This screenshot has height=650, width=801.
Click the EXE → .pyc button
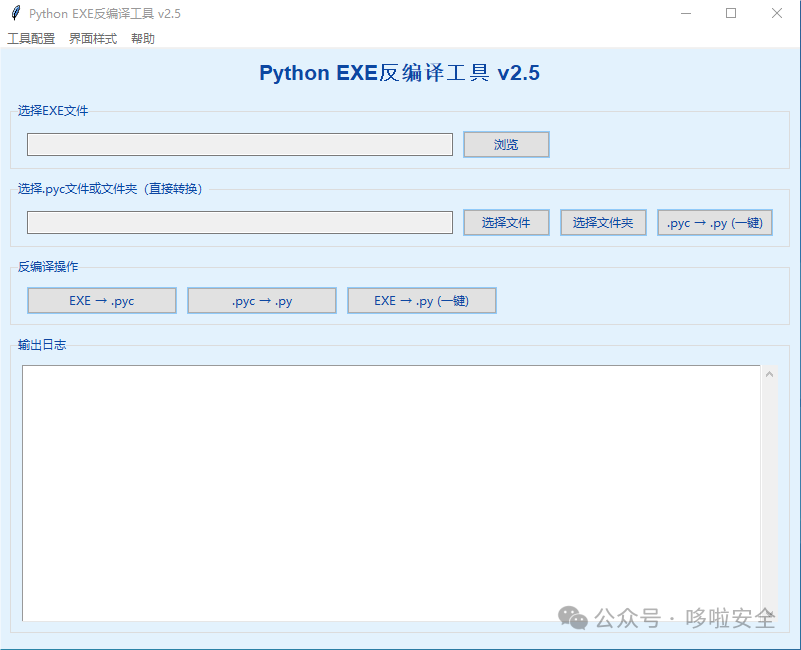coord(102,300)
